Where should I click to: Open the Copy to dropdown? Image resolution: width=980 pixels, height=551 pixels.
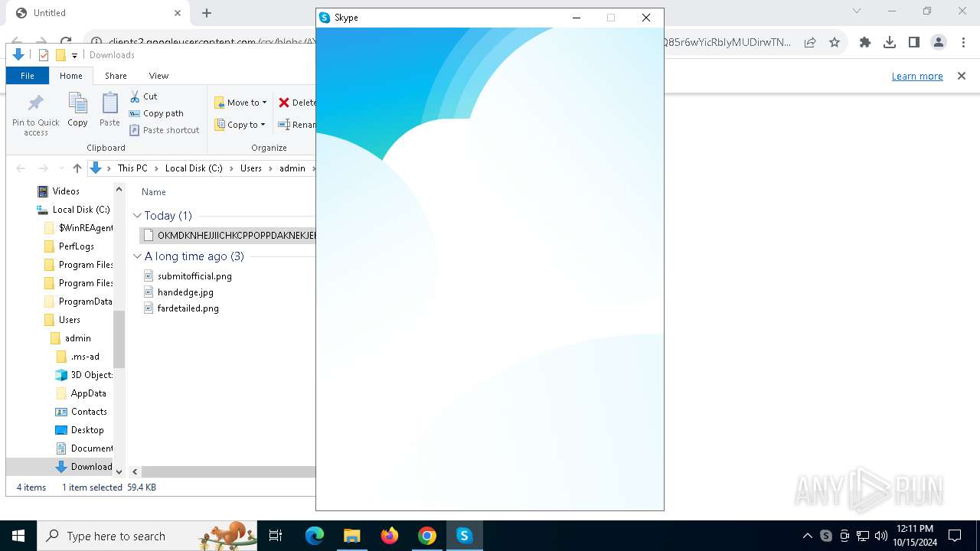point(240,125)
